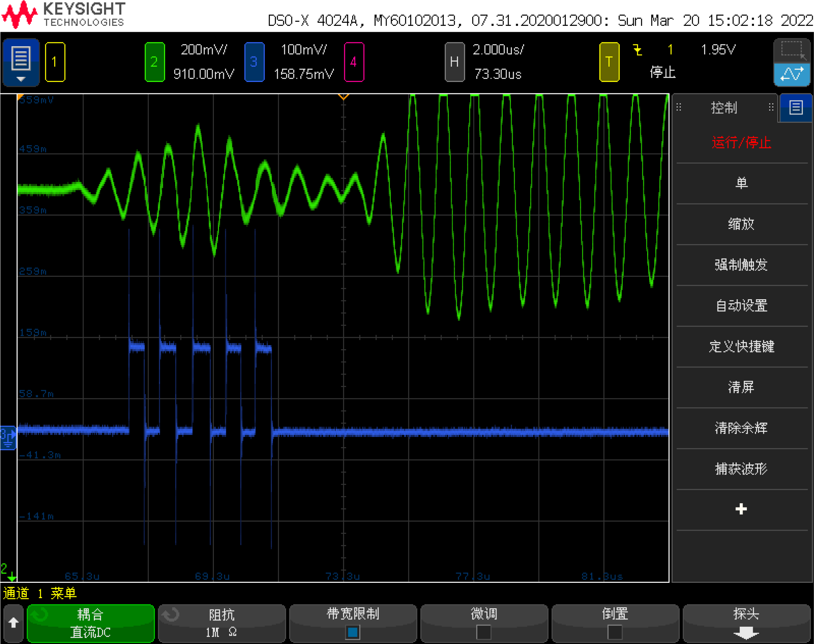Open Channel 3 settings with blue 3 icon
Viewport: 814px width, 644px height.
point(254,62)
